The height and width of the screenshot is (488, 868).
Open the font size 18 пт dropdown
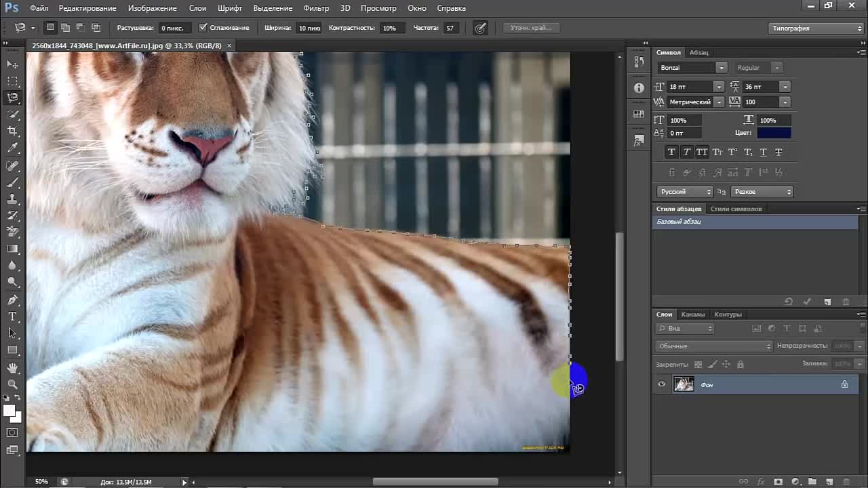point(718,87)
